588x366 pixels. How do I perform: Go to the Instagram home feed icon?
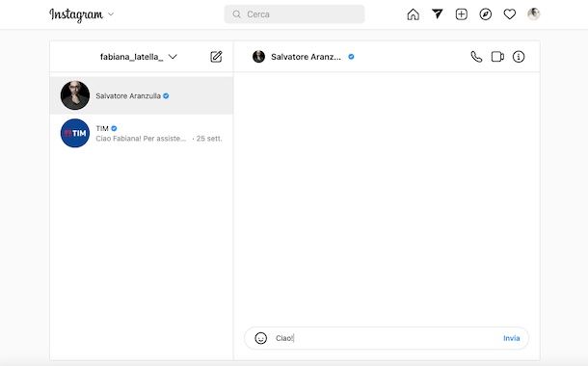tap(413, 14)
